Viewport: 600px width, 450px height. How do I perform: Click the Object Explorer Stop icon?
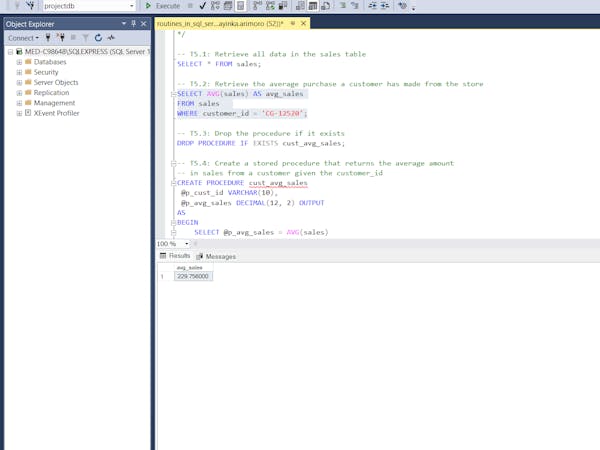(x=73, y=38)
